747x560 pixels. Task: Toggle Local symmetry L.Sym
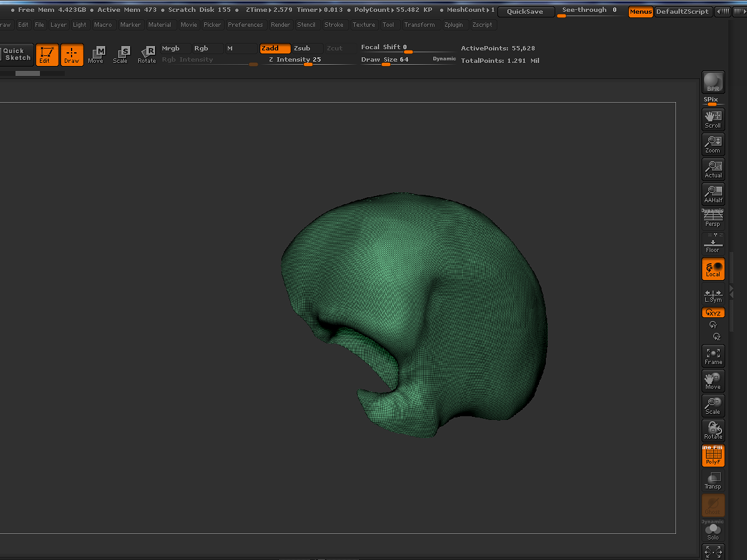(713, 295)
